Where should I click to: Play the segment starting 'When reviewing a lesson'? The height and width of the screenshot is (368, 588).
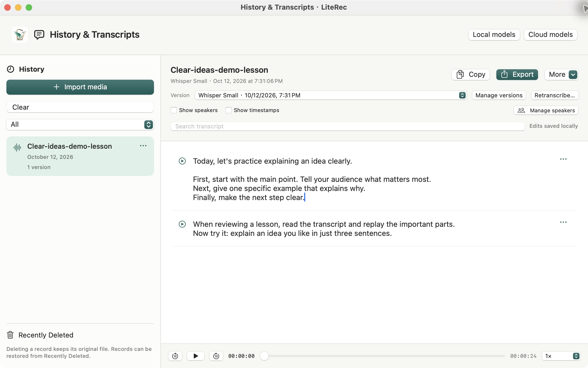click(x=182, y=224)
